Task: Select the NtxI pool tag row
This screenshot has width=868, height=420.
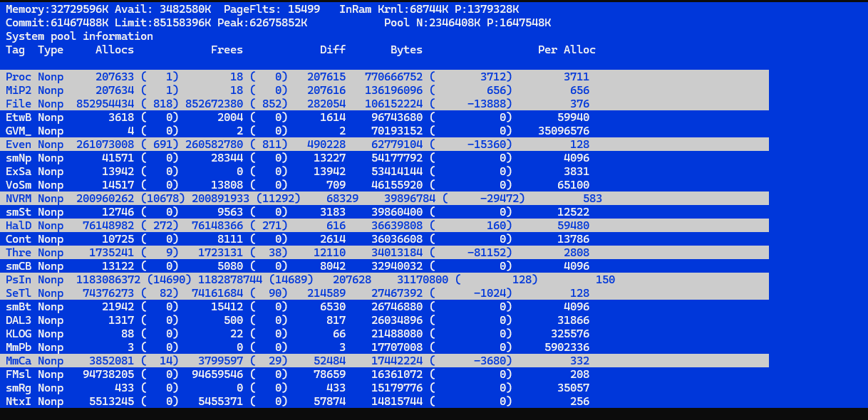Action: tap(18, 401)
